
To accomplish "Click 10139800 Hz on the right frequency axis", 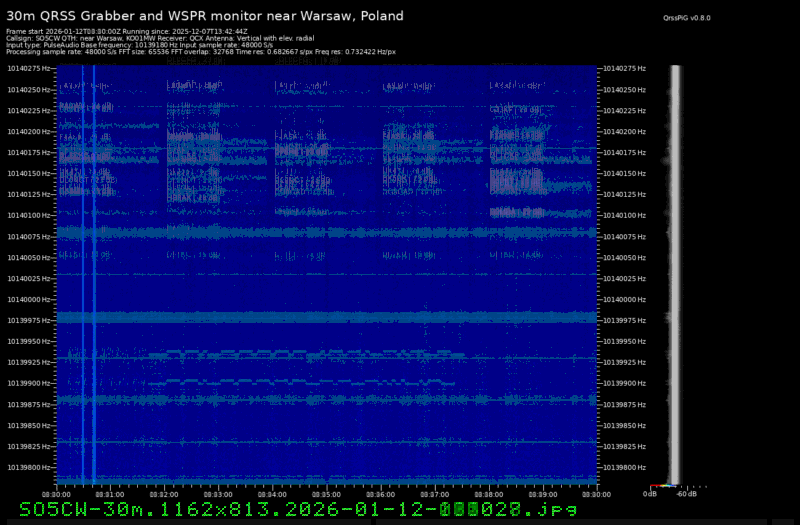I will point(624,467).
